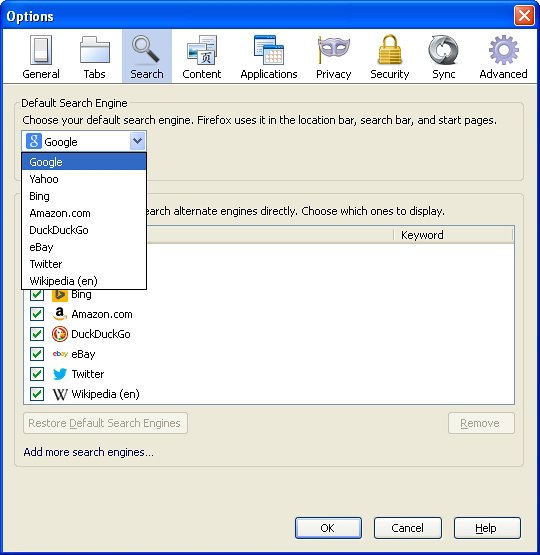Discard changes with the Cancel button
540x555 pixels.
coord(408,528)
